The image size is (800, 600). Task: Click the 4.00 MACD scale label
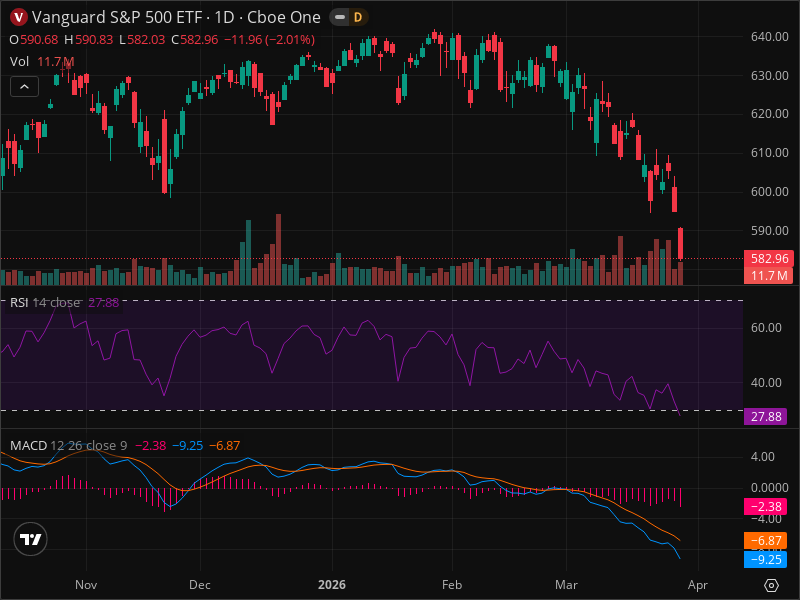click(x=763, y=457)
